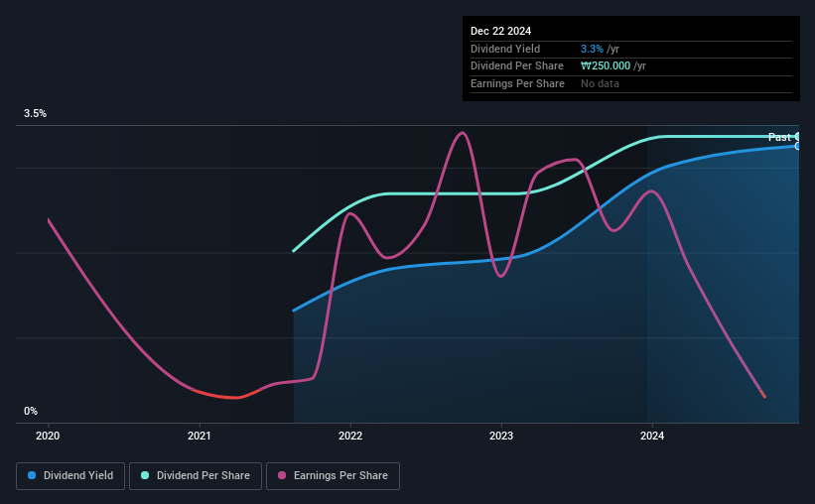Click the 3.5% y-axis label

pyautogui.click(x=35, y=114)
